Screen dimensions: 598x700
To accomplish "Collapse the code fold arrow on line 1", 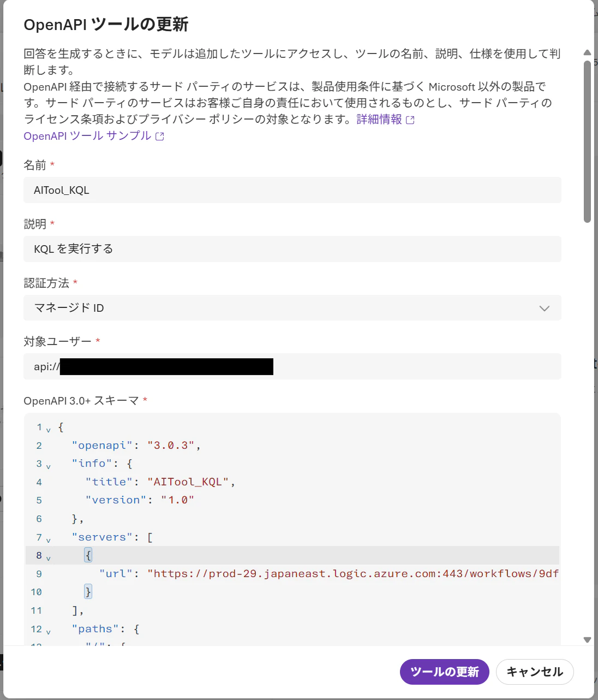I will (49, 430).
